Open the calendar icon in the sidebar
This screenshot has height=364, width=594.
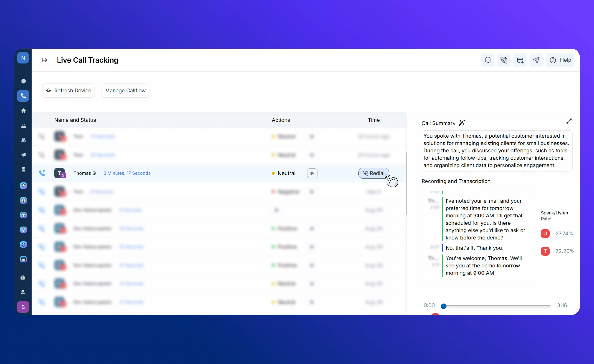pos(23,259)
